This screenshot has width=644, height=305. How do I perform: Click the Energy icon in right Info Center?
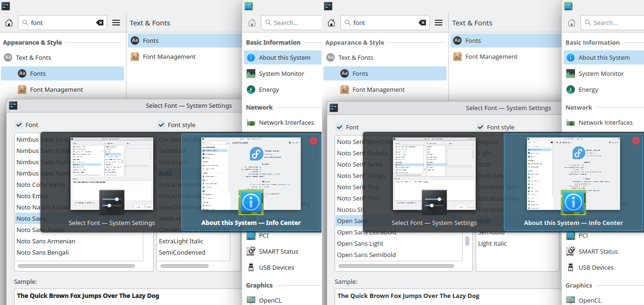(571, 89)
